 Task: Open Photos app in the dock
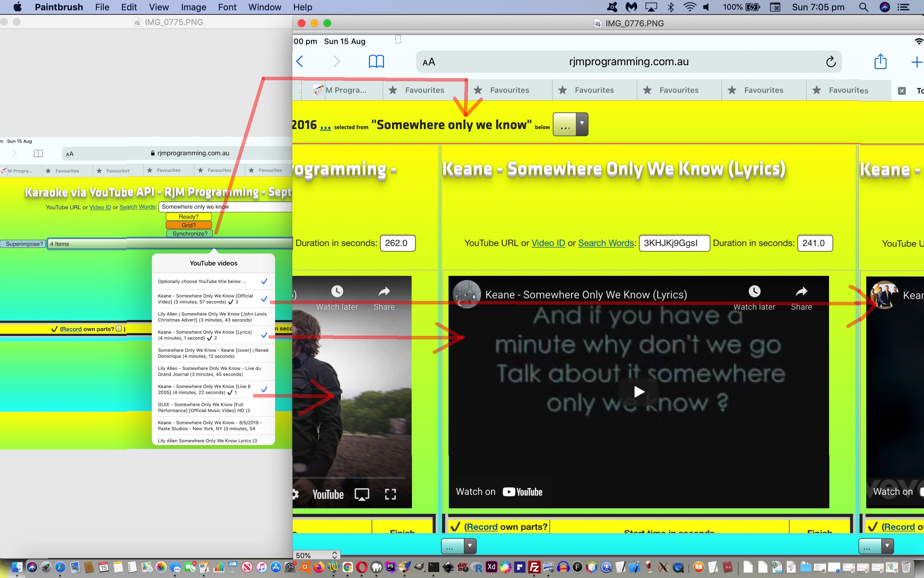161,567
